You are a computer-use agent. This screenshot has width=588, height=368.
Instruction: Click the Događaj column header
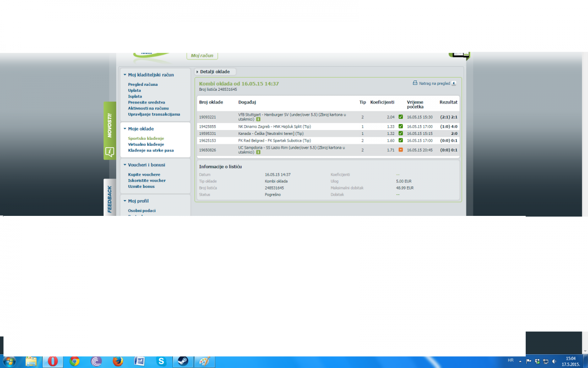coord(247,102)
